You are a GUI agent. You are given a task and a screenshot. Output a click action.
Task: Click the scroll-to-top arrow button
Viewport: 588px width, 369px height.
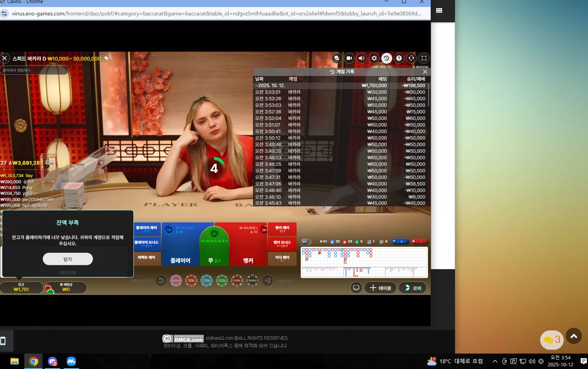point(574,336)
